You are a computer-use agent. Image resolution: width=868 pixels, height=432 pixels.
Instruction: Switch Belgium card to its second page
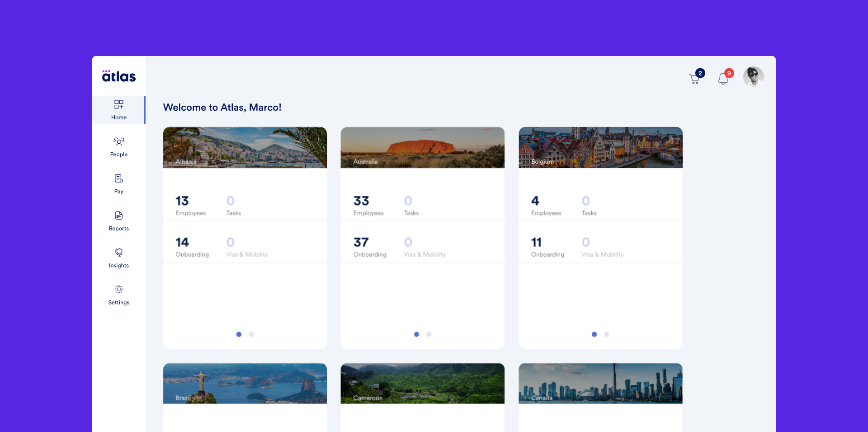pos(607,334)
